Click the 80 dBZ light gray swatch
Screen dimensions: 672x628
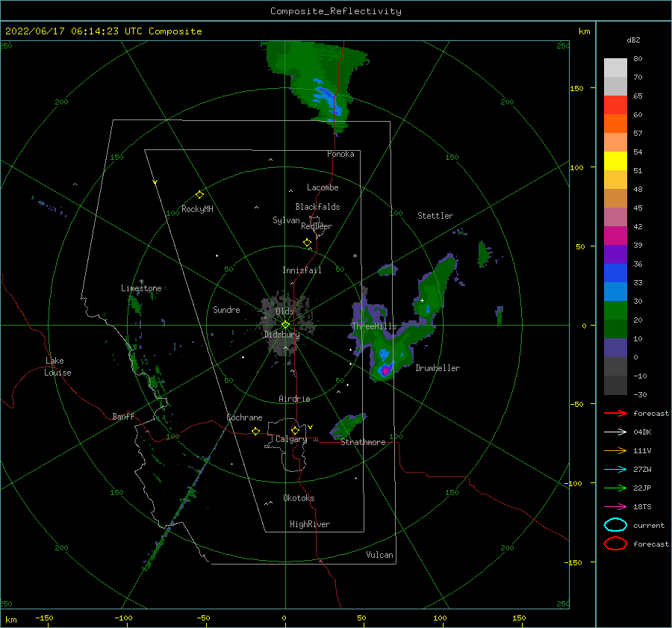615,67
